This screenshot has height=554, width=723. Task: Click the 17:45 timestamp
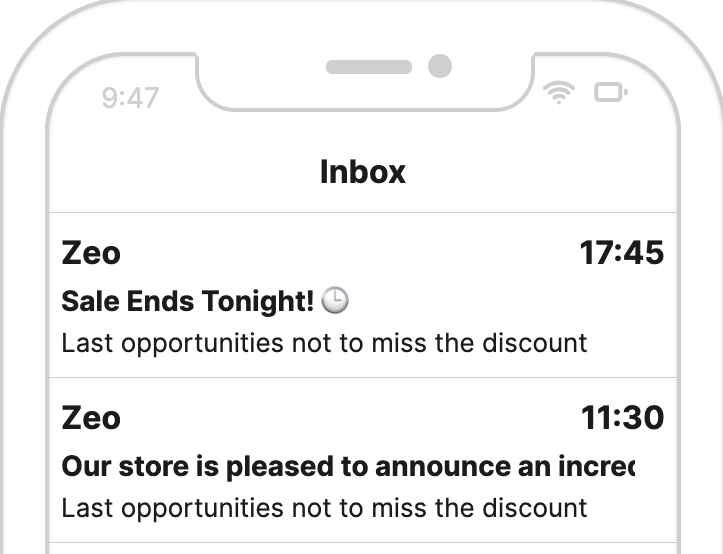coord(622,253)
